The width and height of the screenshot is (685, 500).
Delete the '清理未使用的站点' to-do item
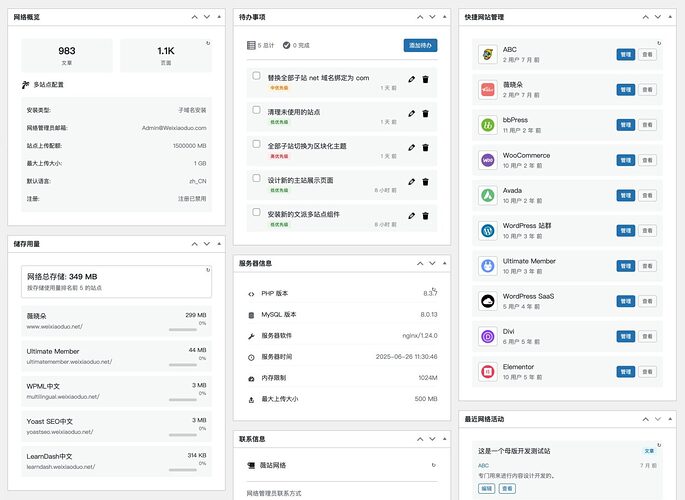(x=425, y=112)
